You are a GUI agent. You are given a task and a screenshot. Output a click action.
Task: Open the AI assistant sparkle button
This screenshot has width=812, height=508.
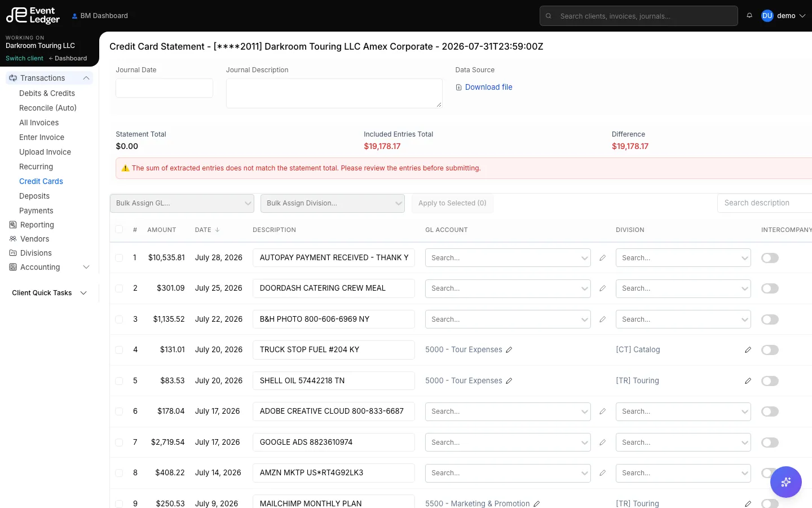click(x=785, y=482)
